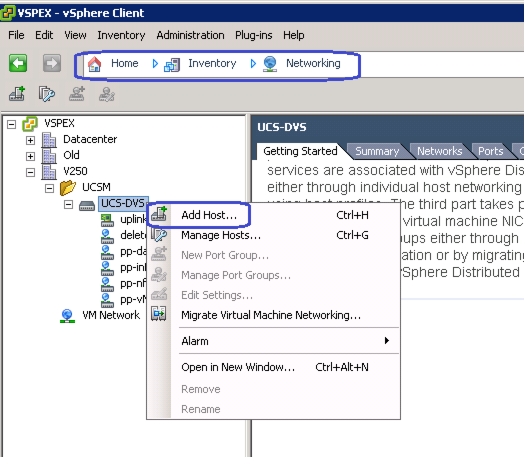Expand the Datacenter tree node
The height and width of the screenshot is (469, 525).
30,140
